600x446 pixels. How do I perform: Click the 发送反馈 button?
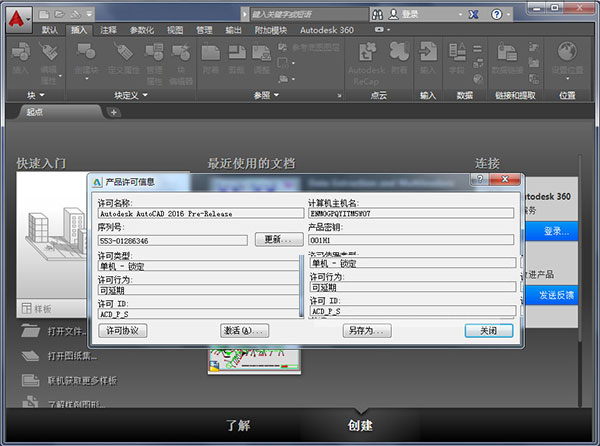tap(552, 295)
